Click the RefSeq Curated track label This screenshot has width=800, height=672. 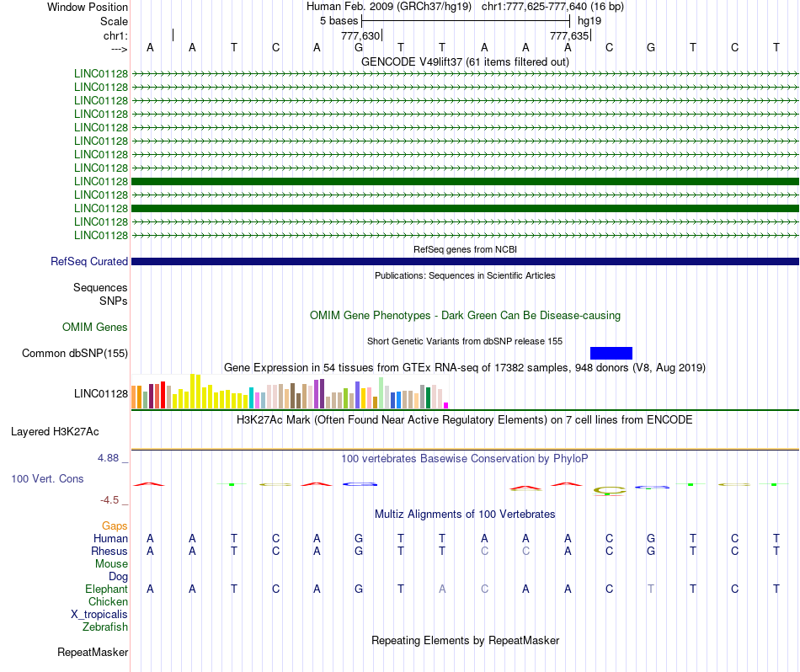89,261
